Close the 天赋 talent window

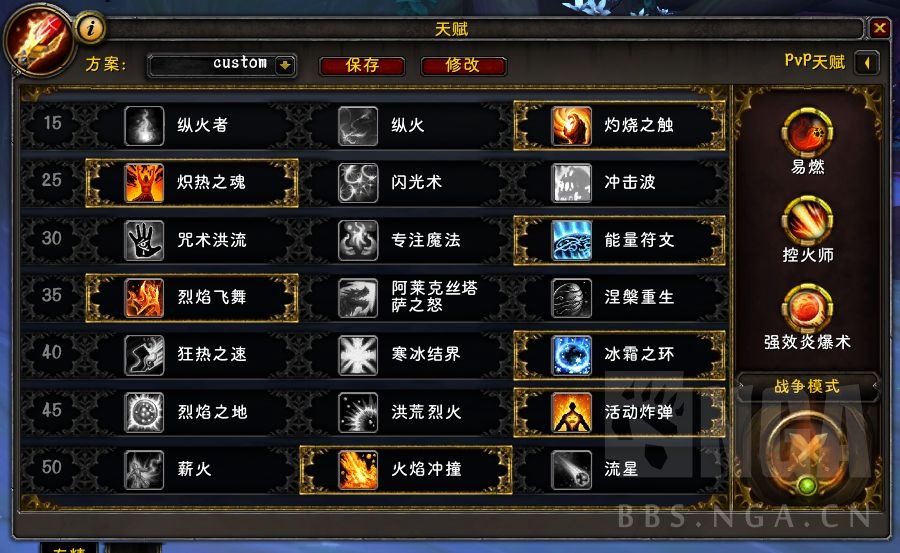[x=879, y=28]
